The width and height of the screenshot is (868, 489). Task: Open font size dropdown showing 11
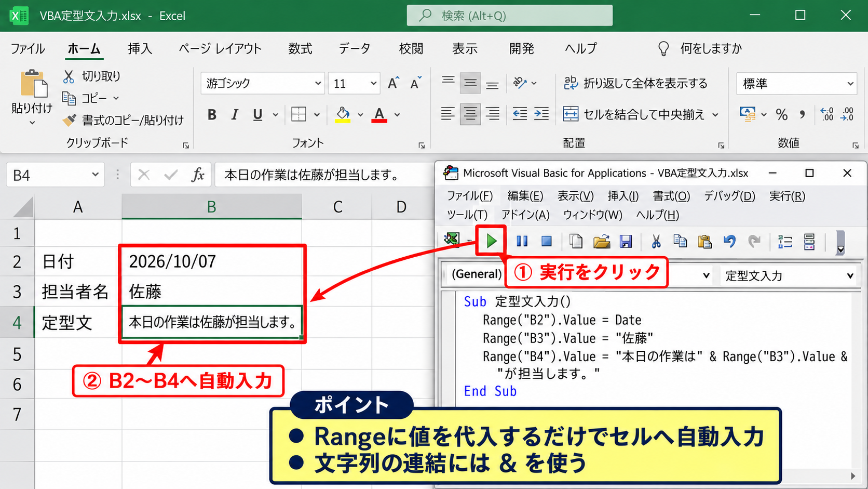(x=373, y=83)
